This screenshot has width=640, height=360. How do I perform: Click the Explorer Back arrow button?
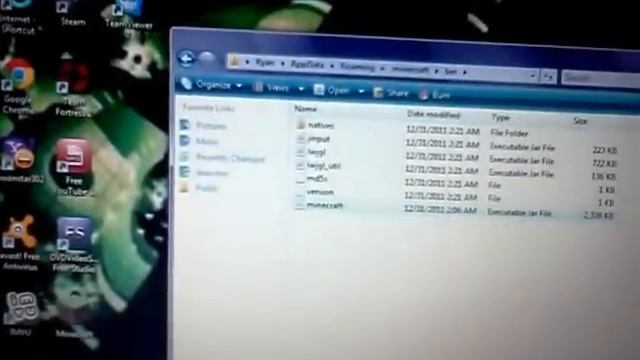(x=187, y=59)
